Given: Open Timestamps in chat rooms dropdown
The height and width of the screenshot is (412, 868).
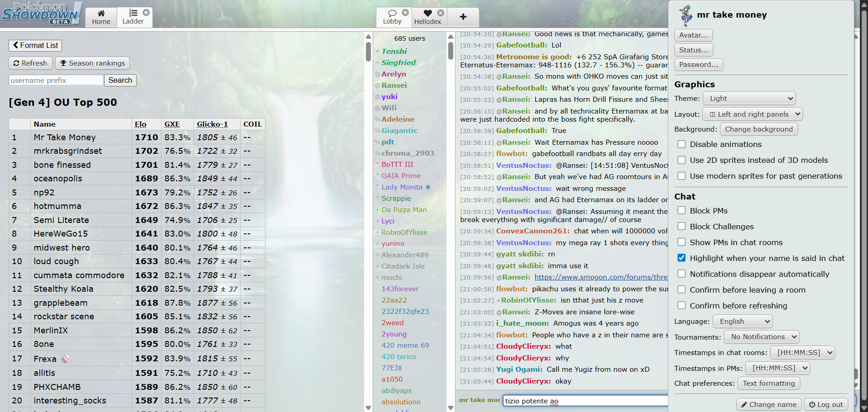Looking at the screenshot, I should click(x=803, y=352).
